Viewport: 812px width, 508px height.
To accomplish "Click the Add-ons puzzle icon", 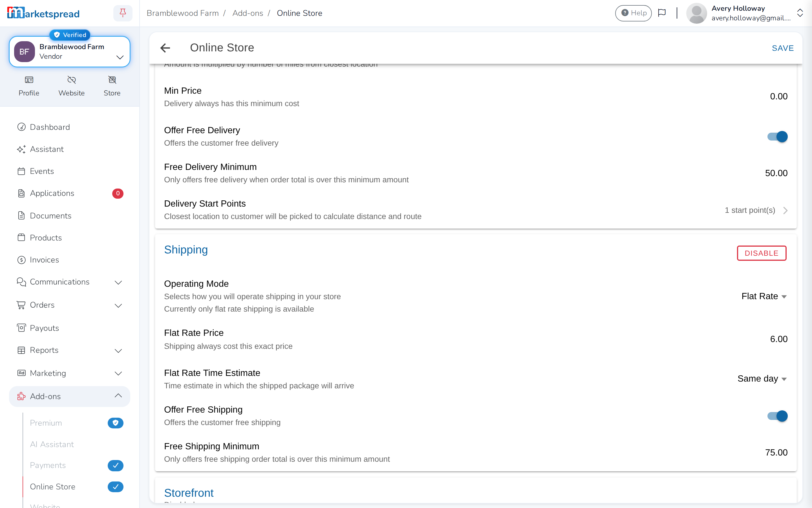I will (21, 396).
